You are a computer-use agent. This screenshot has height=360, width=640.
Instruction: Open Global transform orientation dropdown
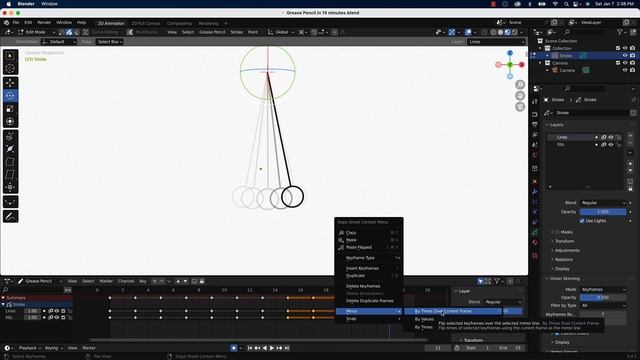pos(281,32)
